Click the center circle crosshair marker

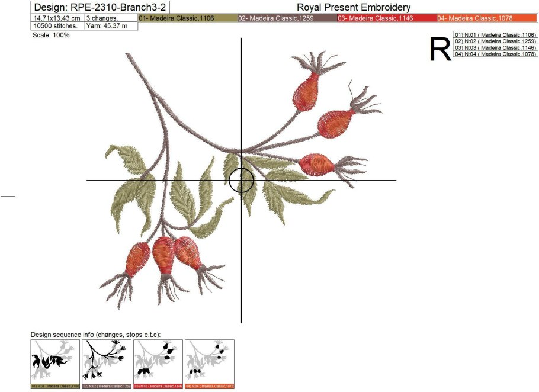pyautogui.click(x=242, y=180)
